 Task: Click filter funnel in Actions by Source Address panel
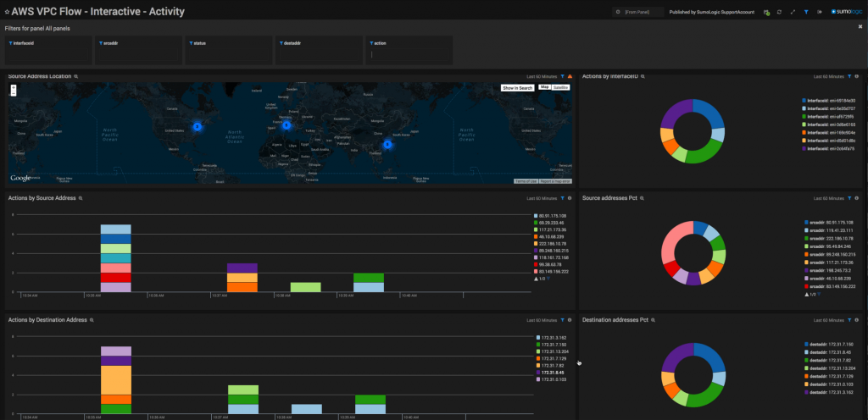click(563, 198)
